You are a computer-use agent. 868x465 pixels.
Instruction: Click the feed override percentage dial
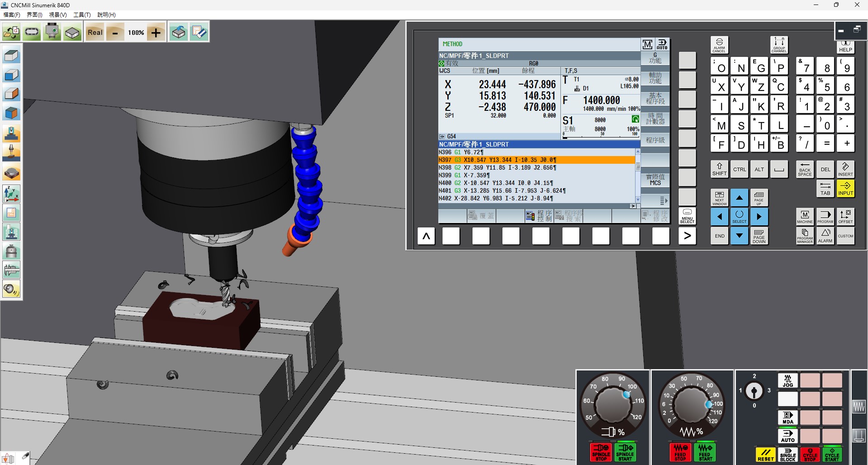(692, 404)
